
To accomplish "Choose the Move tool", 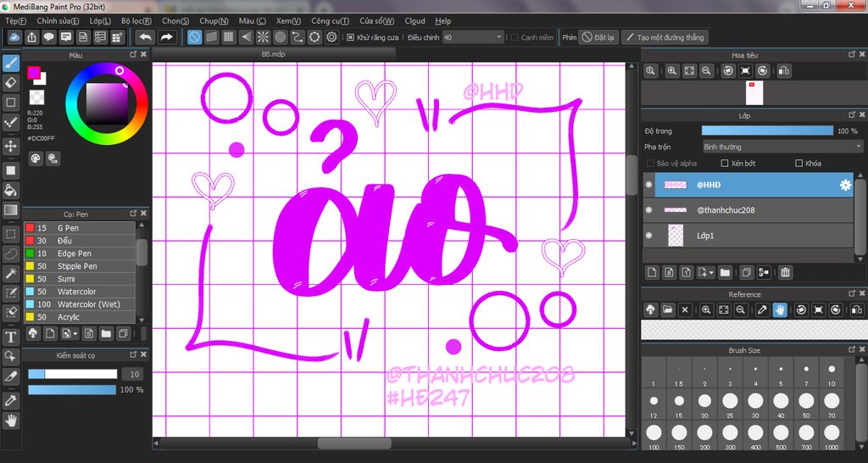I will coord(10,146).
